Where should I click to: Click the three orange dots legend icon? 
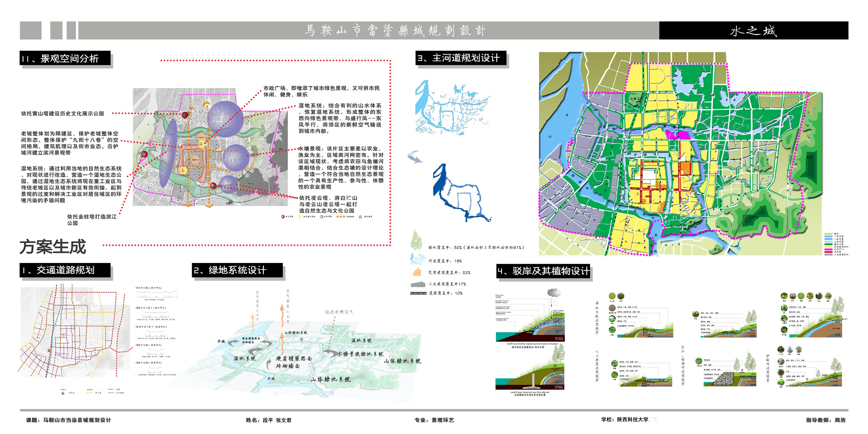[340, 217]
